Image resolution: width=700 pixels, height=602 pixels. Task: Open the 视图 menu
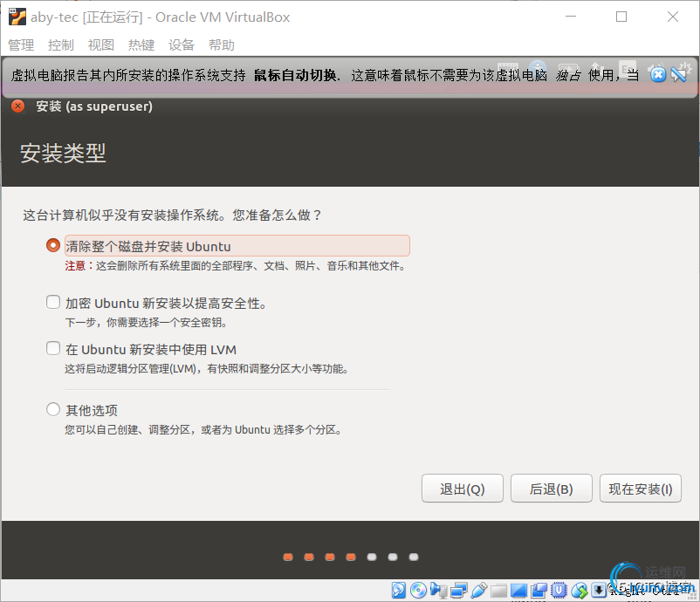[x=101, y=45]
